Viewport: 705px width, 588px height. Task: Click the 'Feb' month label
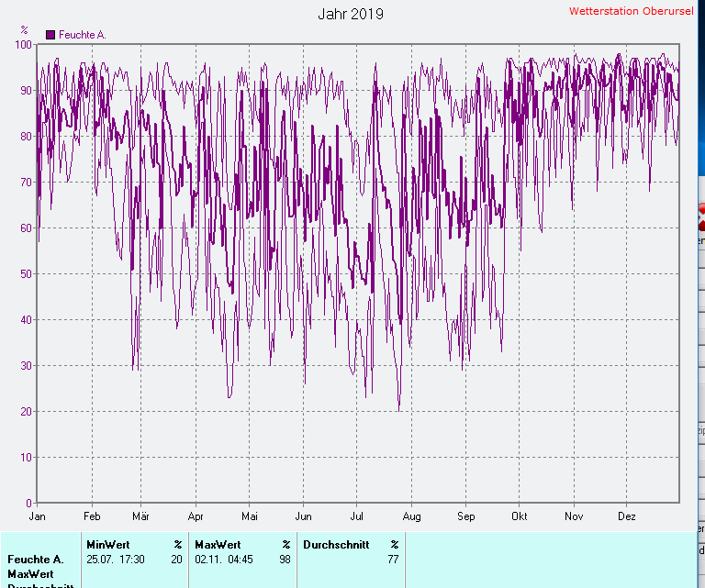coord(92,516)
